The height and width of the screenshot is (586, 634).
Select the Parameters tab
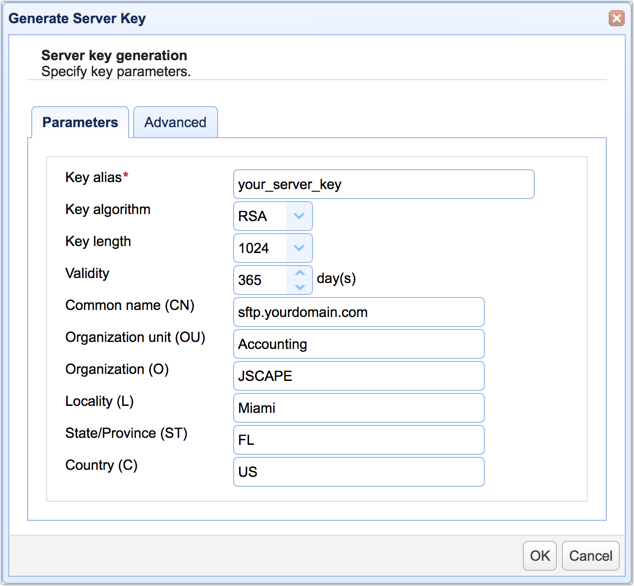click(80, 122)
